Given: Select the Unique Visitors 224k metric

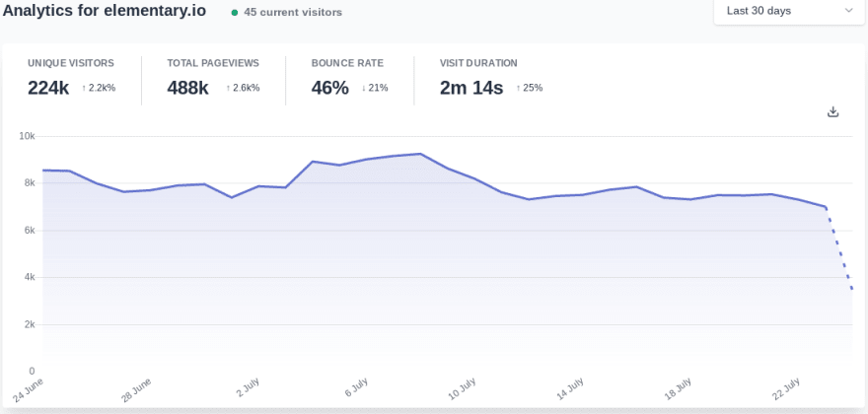Looking at the screenshot, I should coord(71,80).
